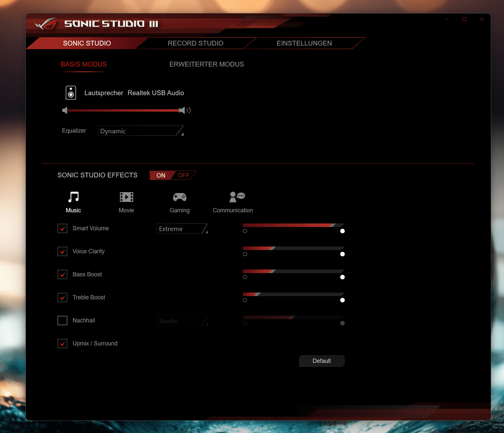Switch Sonic Studio Effects to OFF
Screen dimensions: 504x433
pyautogui.click(x=184, y=175)
